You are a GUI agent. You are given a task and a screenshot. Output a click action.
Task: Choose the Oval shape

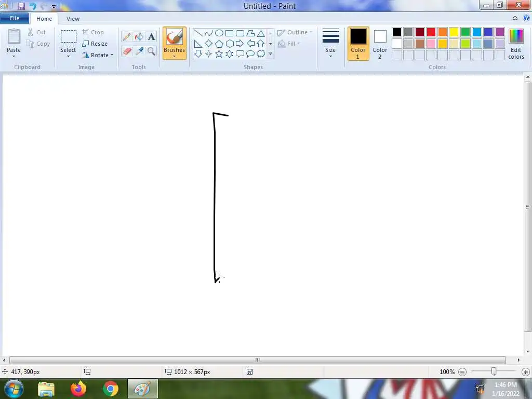tap(219, 33)
